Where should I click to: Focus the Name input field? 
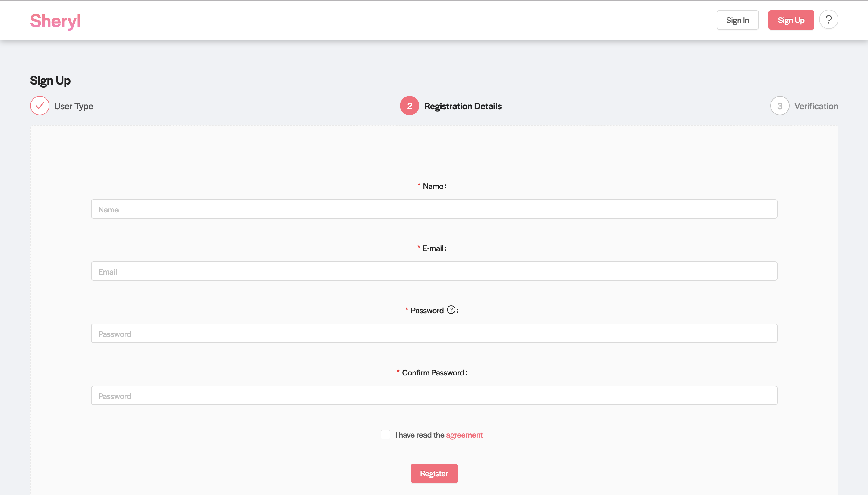click(434, 209)
